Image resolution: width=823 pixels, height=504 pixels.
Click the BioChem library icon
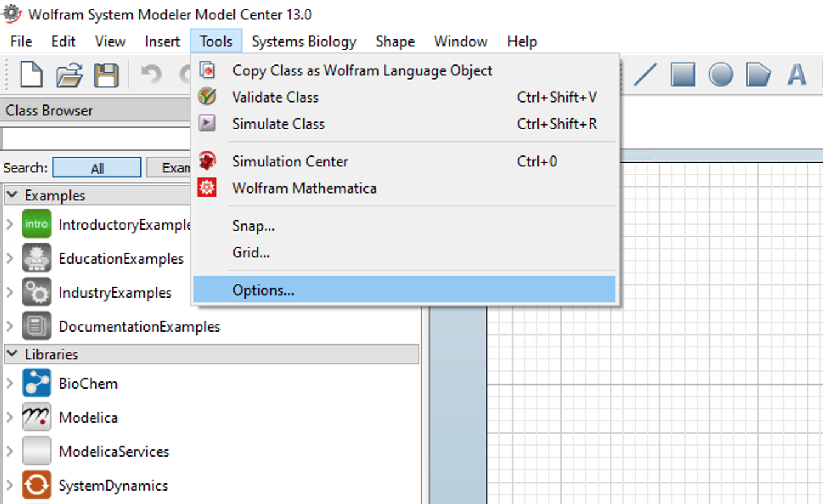[36, 383]
